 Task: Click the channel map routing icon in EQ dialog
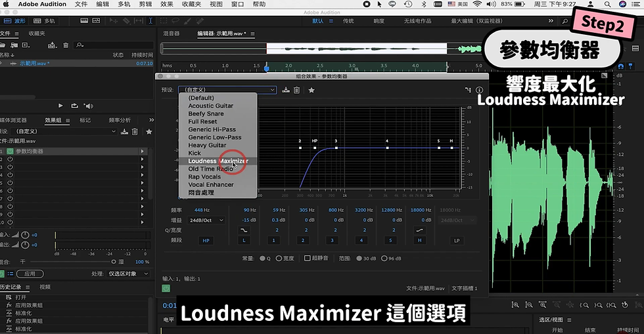point(468,90)
